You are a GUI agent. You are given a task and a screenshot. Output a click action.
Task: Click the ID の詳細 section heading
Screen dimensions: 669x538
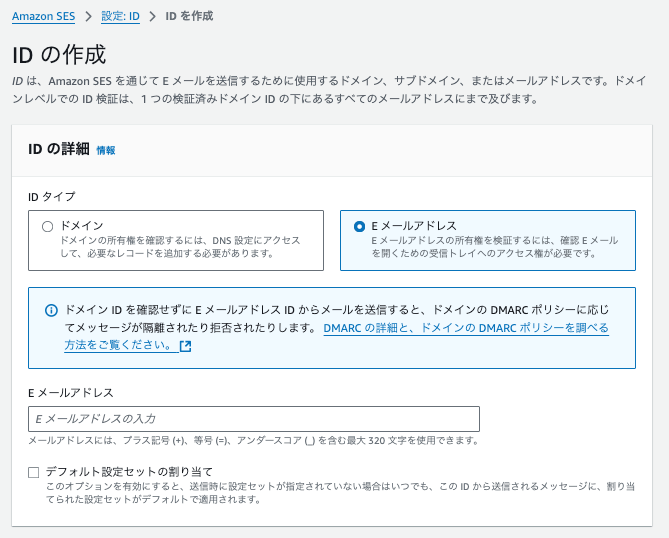pyautogui.click(x=59, y=149)
